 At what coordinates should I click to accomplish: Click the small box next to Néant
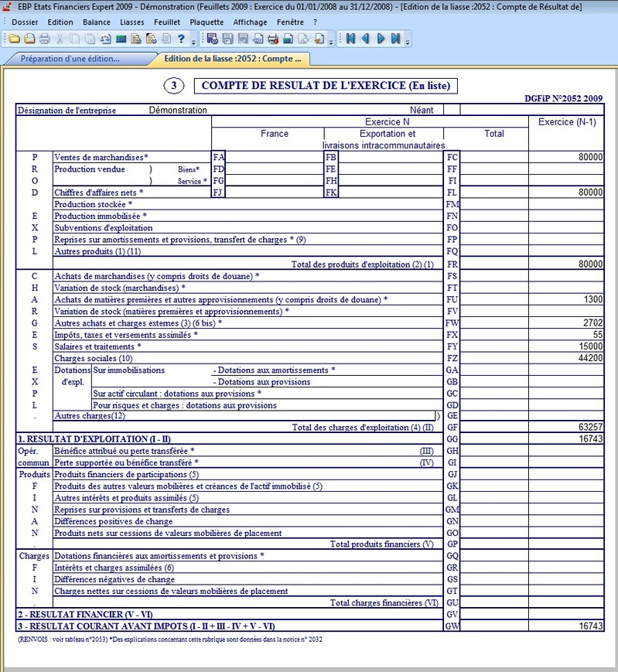pos(452,110)
